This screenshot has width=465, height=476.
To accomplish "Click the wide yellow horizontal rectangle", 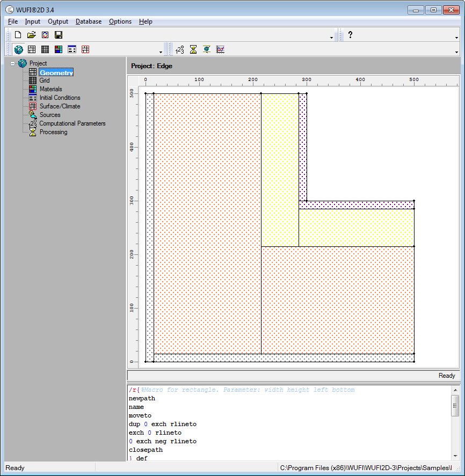I will click(356, 228).
